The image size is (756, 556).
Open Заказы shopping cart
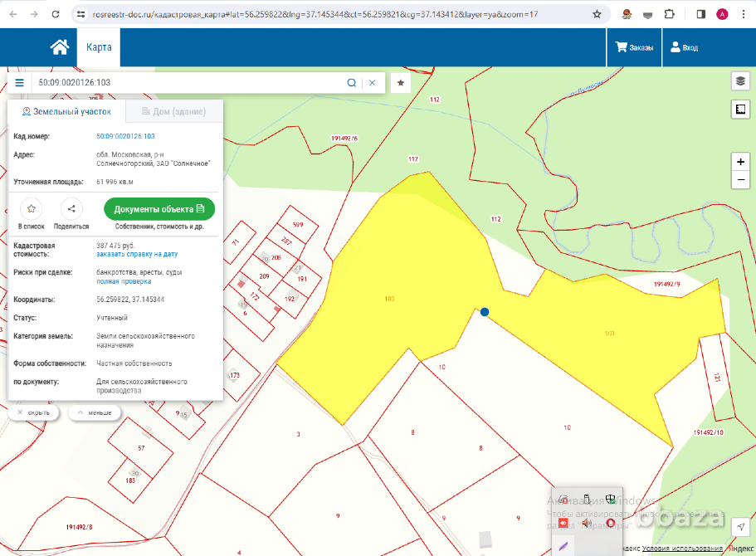[x=634, y=47]
